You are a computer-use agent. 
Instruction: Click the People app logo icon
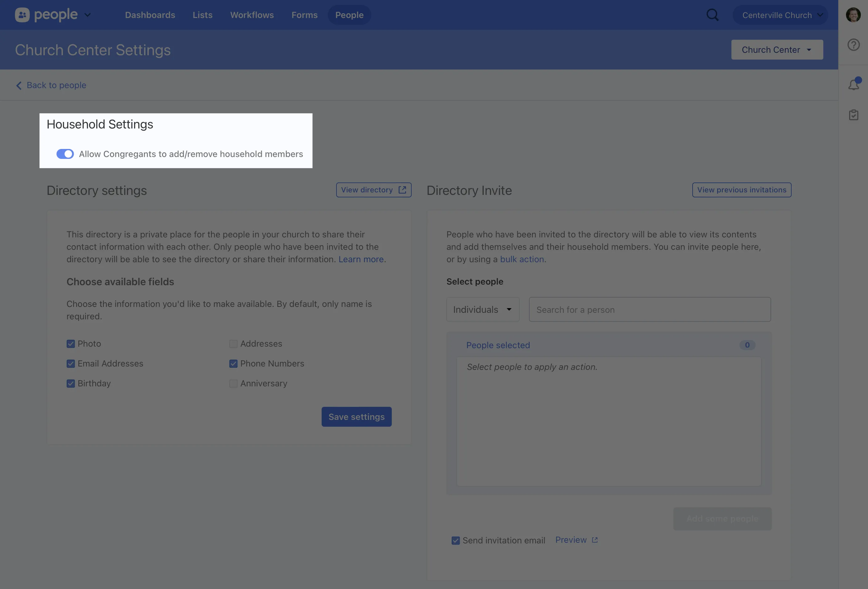click(22, 15)
